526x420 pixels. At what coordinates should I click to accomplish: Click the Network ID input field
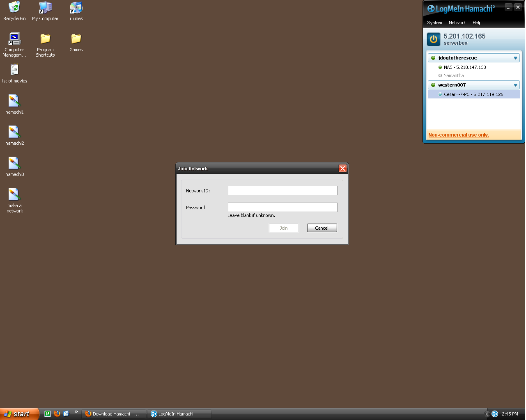[x=283, y=191]
